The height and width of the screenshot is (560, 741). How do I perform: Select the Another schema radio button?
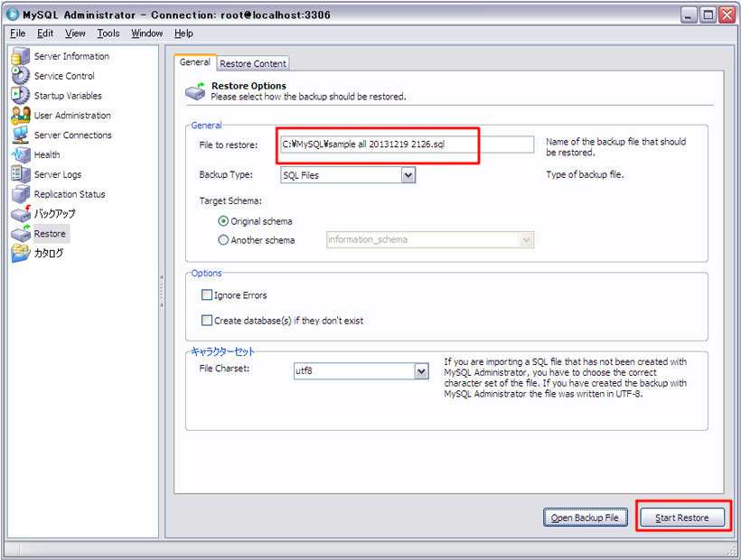pos(223,240)
